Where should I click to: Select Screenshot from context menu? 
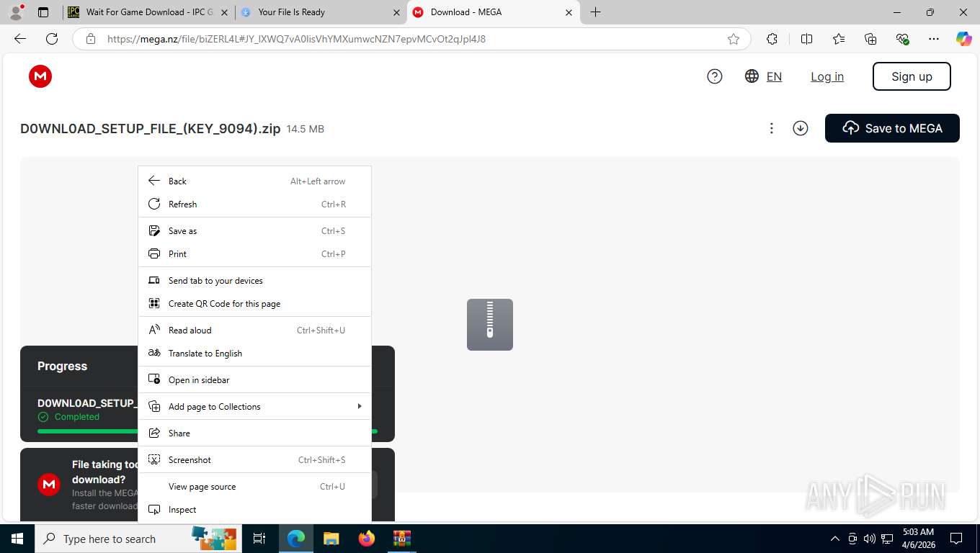click(x=254, y=460)
